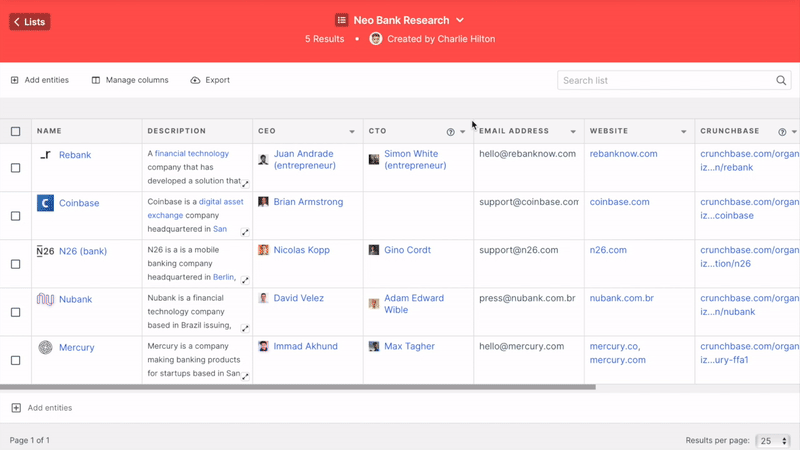The height and width of the screenshot is (450, 800).
Task: Open crunchbase.com link for Coinbase
Action: [749, 209]
